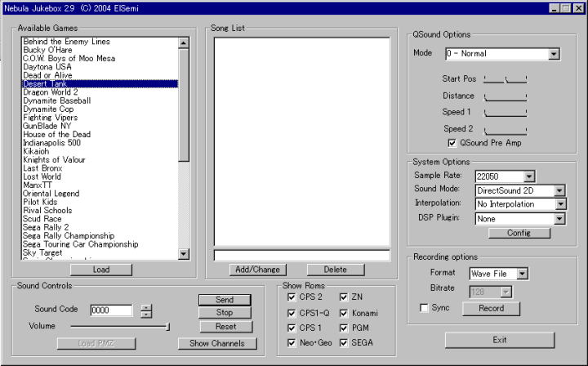The image size is (588, 366).
Task: Click the Volume slider track
Action: [118, 326]
